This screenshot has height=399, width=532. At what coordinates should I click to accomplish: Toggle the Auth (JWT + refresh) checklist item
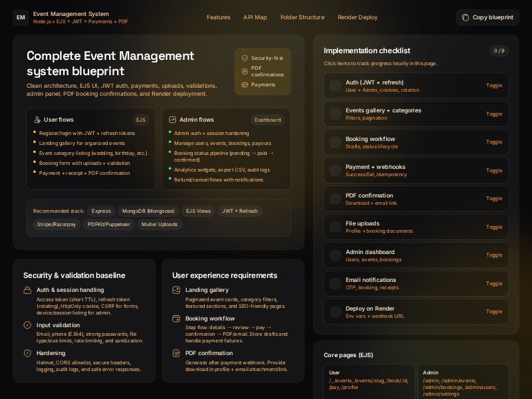[493, 85]
